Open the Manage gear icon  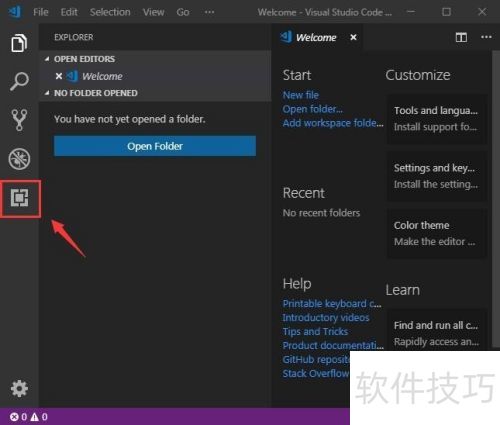tap(19, 389)
